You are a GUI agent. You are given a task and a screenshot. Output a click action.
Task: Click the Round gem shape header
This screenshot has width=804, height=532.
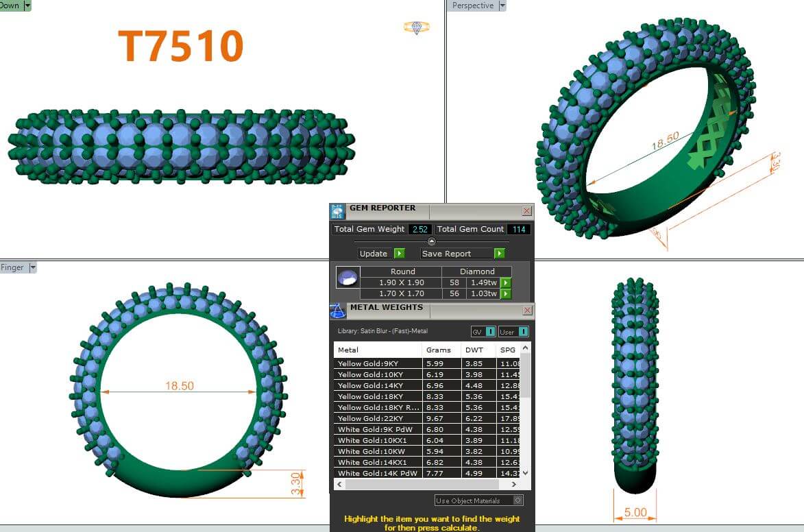click(402, 271)
